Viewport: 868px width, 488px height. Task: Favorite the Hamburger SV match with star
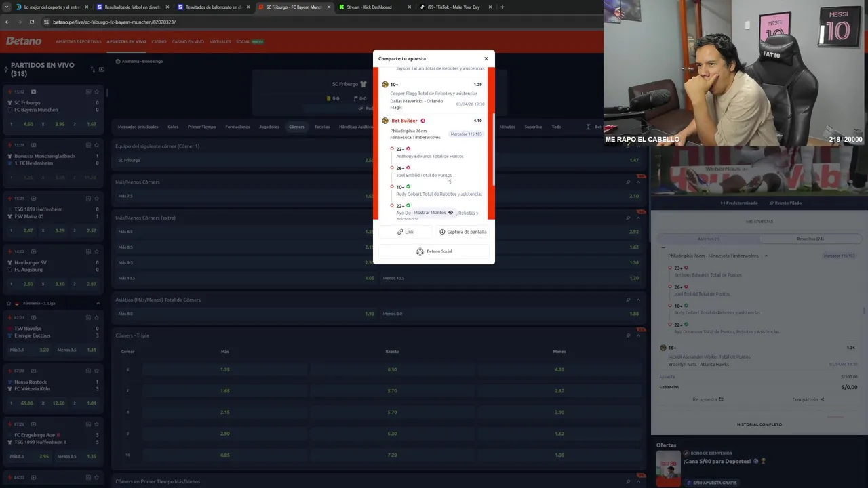97,251
